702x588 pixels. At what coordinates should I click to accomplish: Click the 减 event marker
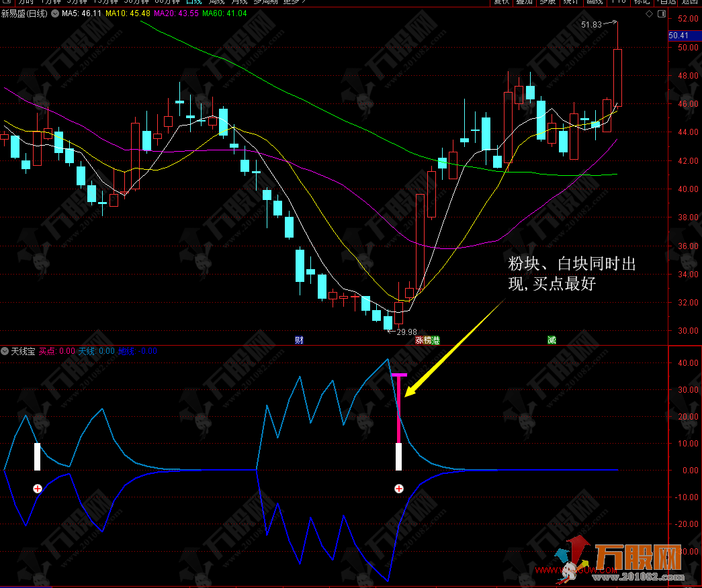point(552,340)
